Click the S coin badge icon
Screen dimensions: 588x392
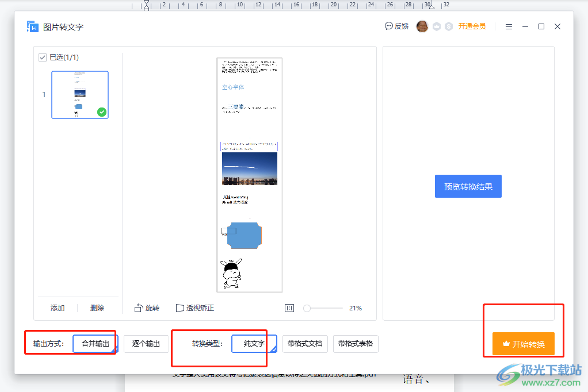coord(449,26)
